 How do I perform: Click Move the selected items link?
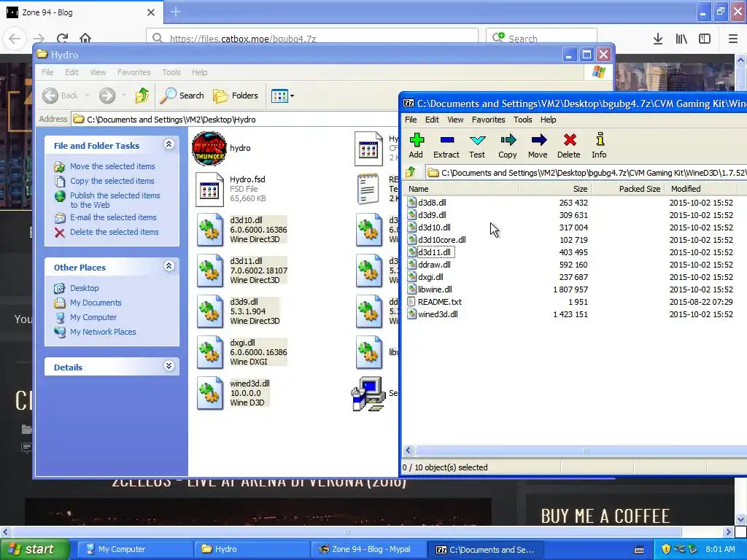[x=112, y=166]
